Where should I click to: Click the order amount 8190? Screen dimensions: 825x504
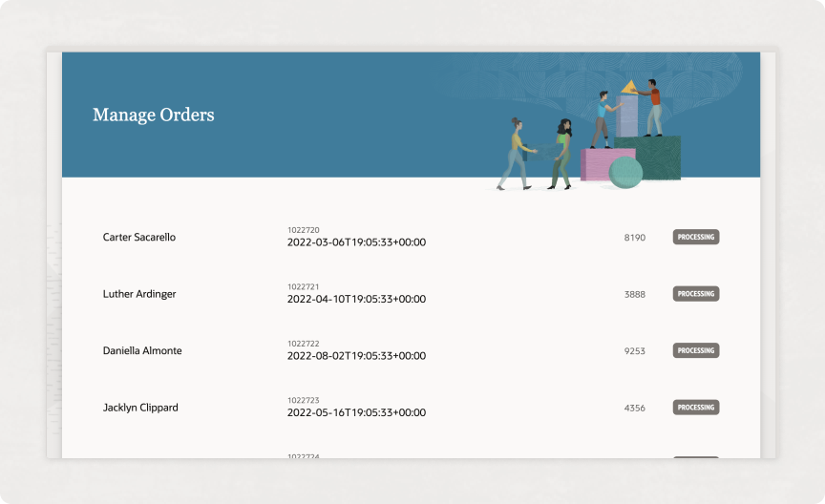tap(634, 237)
